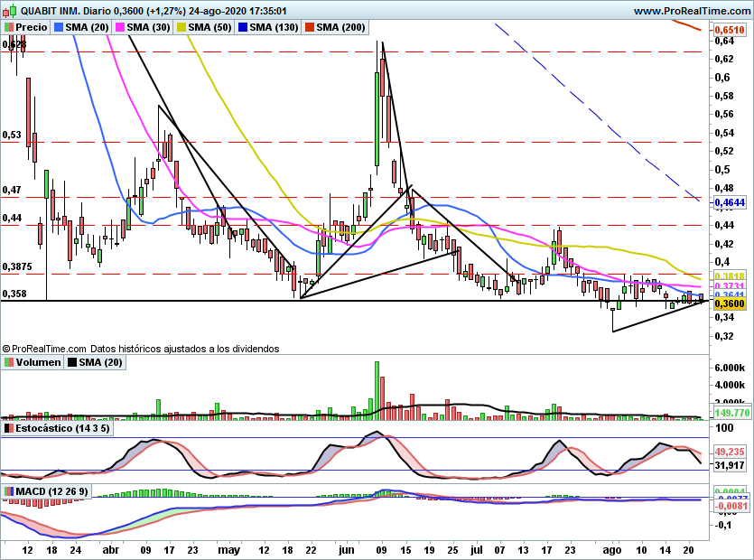
Task: Select the SMA (130) legend label
Action: pos(274,27)
